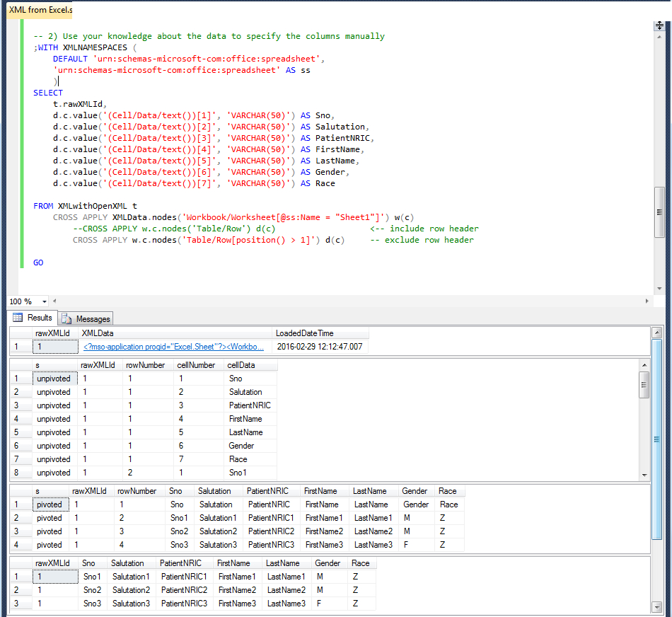Select the PatientNRIC2 cell in the pivoted grid
Viewport: 672px width, 617px height.
[x=271, y=531]
